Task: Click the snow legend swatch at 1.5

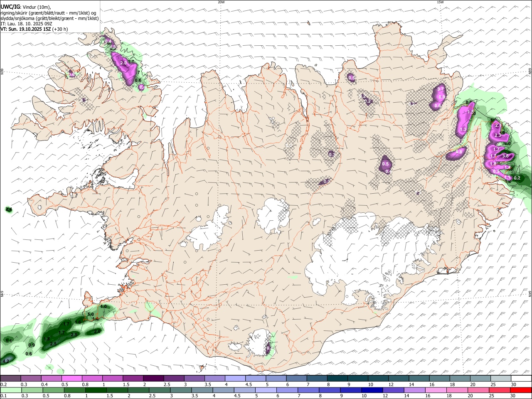Action: pyautogui.click(x=133, y=378)
